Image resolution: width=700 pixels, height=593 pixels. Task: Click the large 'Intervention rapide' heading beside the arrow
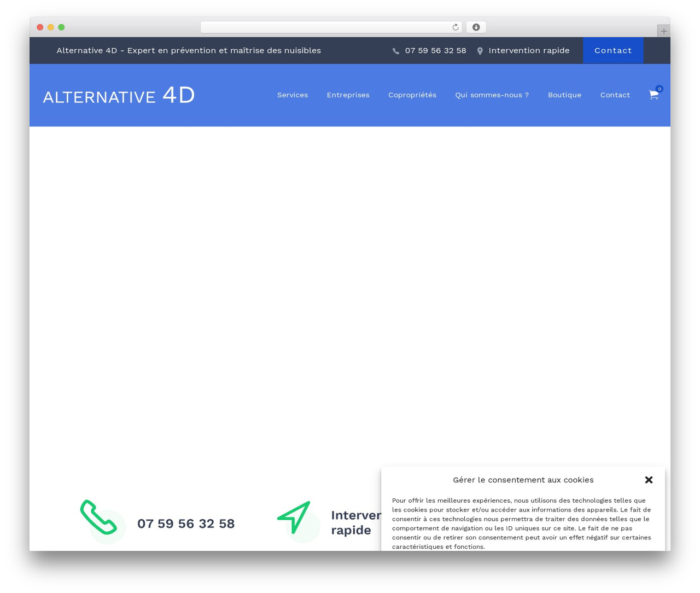(356, 522)
